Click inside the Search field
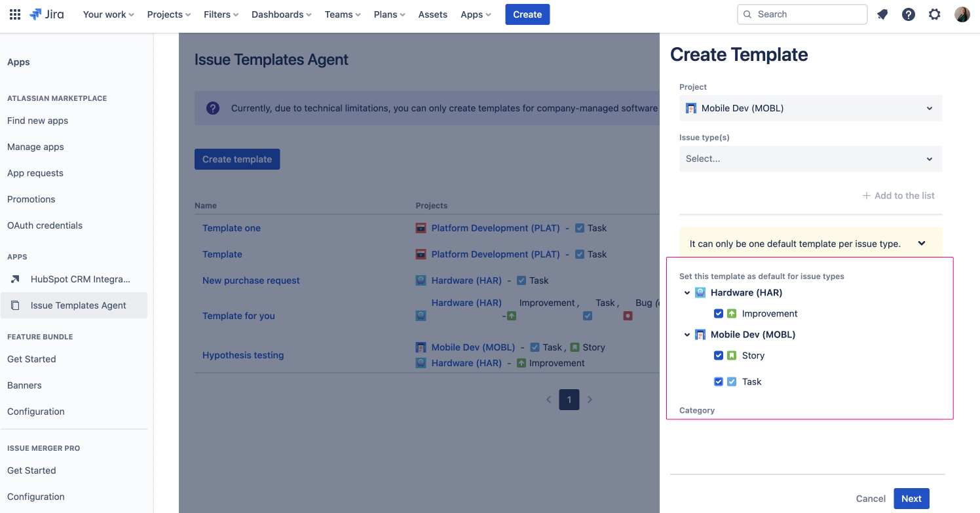Viewport: 980px width, 513px height. [x=802, y=14]
